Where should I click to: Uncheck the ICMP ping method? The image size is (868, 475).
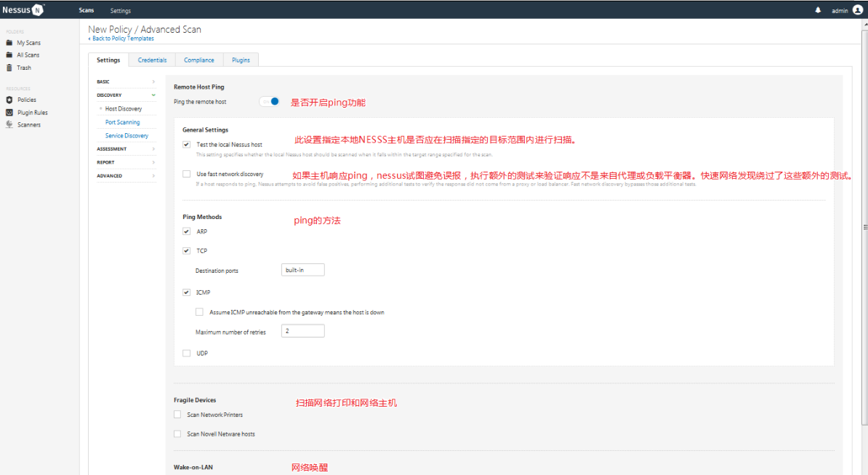(x=187, y=292)
